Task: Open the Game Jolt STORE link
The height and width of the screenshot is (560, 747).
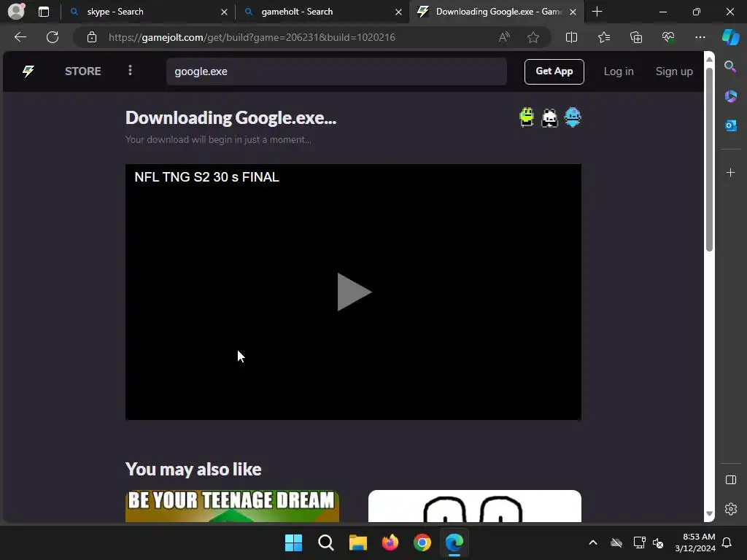Action: (83, 71)
